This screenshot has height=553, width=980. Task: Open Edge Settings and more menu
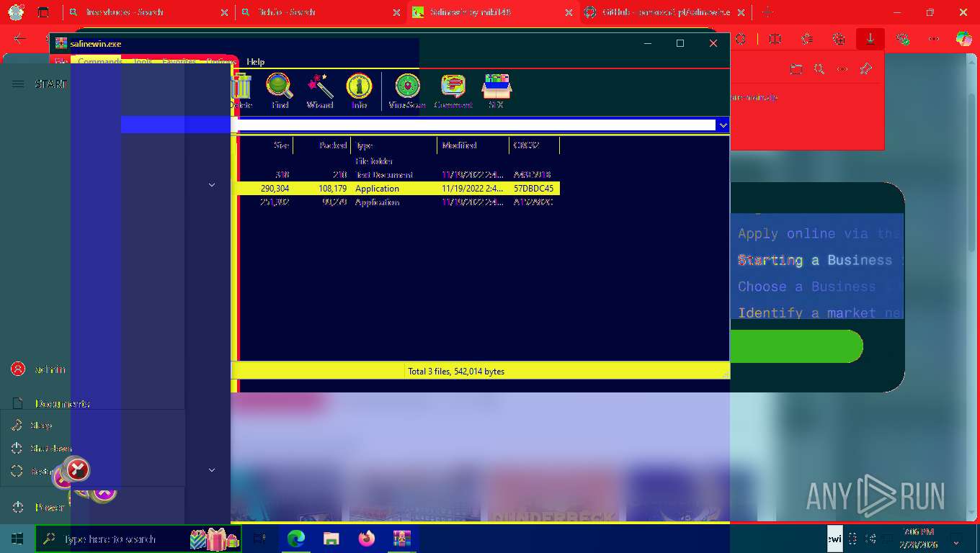click(934, 39)
